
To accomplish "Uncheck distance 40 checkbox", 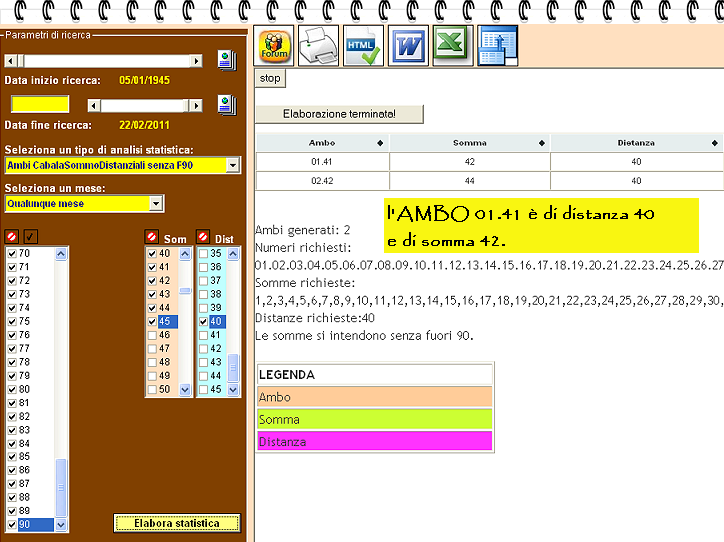I will pyautogui.click(x=204, y=322).
